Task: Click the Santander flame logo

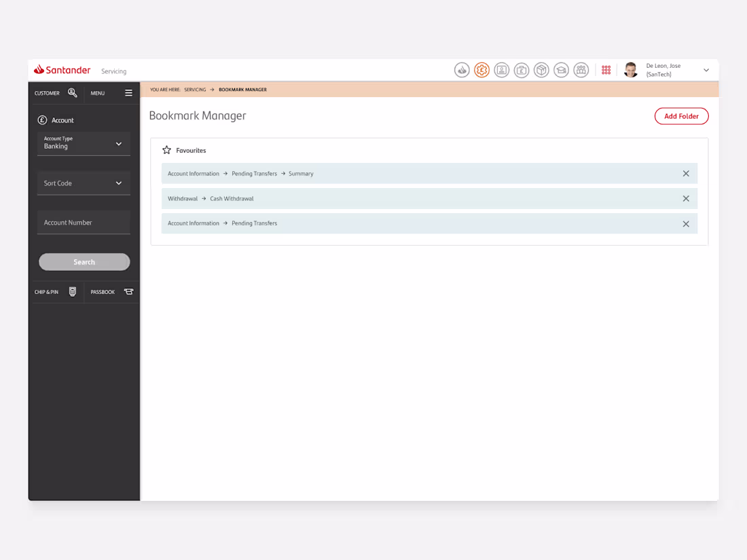Action: pyautogui.click(x=39, y=69)
